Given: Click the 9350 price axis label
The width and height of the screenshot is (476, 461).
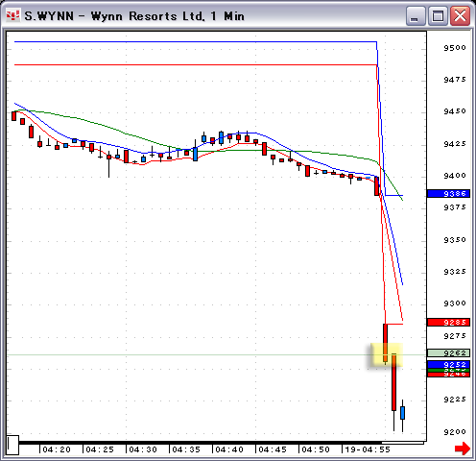Looking at the screenshot, I should 455,240.
